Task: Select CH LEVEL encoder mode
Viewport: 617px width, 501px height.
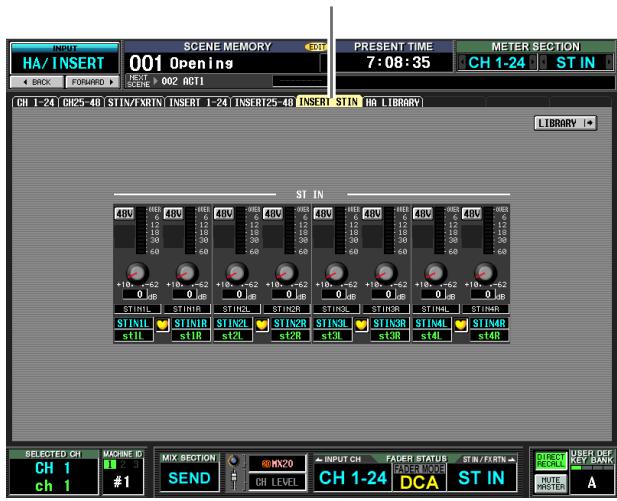Action: point(277,482)
